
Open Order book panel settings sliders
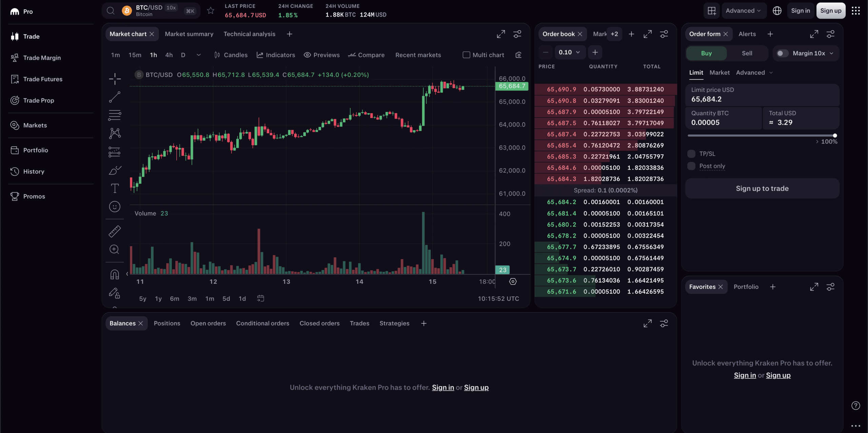pyautogui.click(x=664, y=34)
